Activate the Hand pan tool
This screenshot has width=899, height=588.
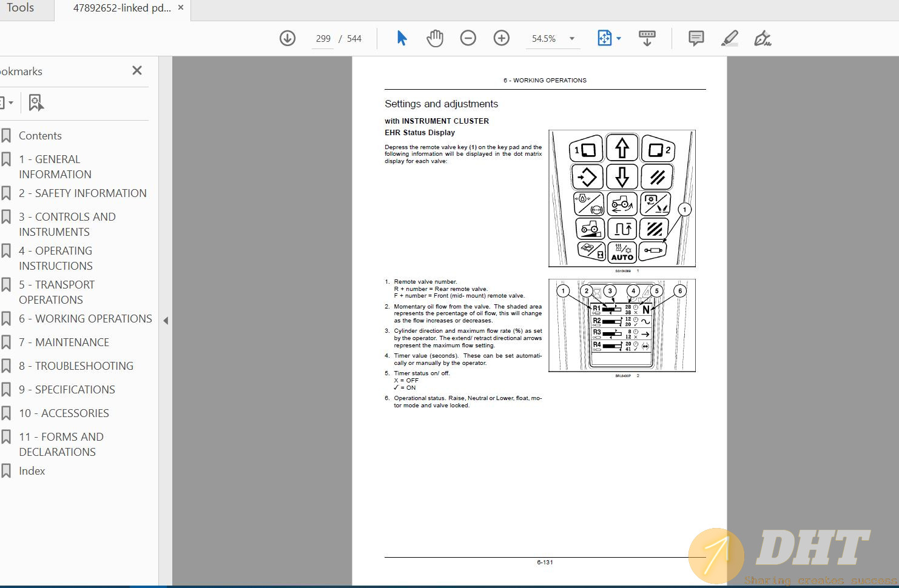[435, 38]
